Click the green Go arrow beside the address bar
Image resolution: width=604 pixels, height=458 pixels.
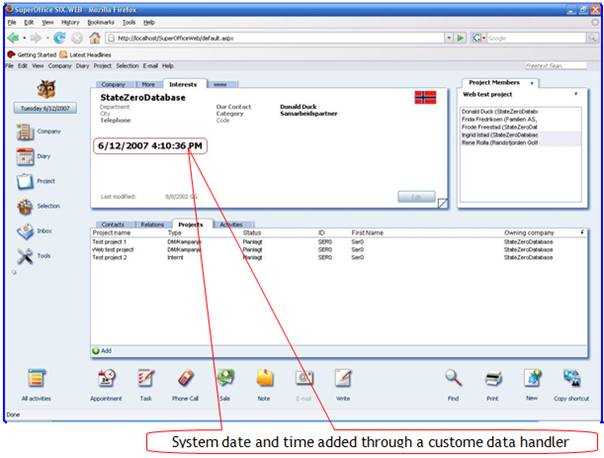coord(460,38)
